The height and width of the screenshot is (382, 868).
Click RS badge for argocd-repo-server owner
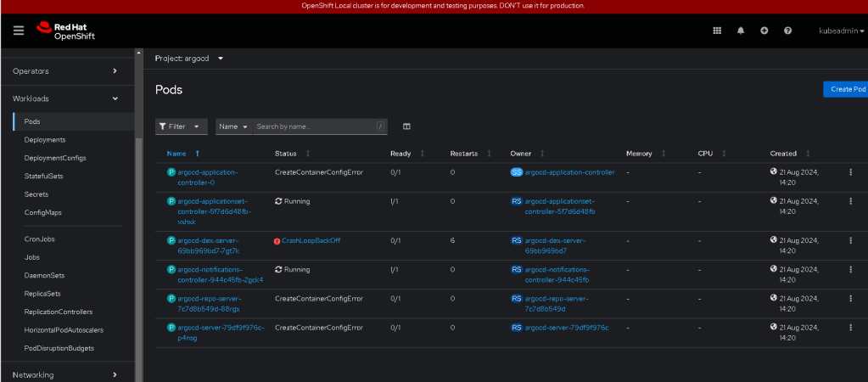coord(517,299)
